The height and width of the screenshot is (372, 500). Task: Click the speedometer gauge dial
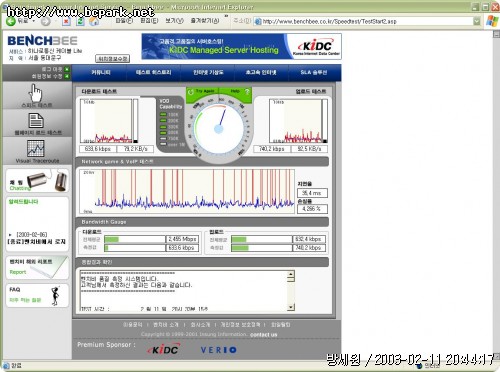click(219, 129)
